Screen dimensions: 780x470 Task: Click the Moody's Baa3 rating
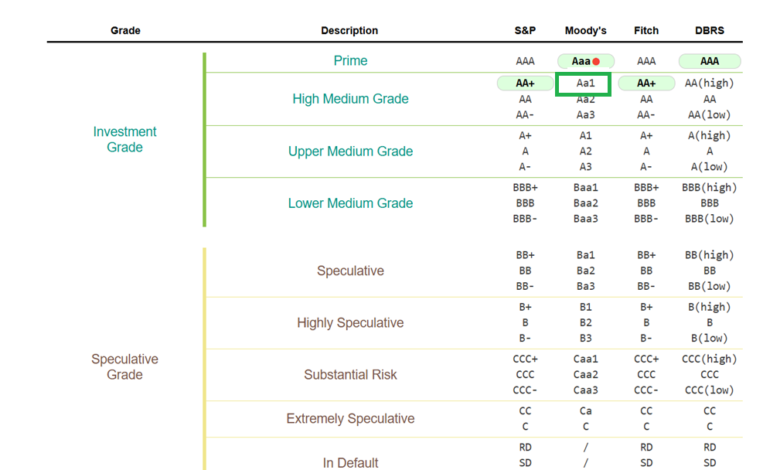click(x=585, y=218)
